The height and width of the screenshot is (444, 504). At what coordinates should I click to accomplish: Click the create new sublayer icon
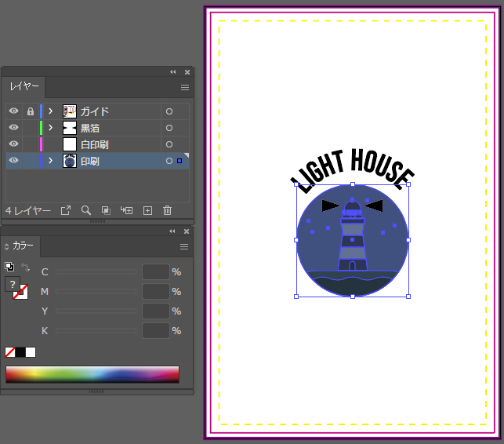click(x=126, y=210)
